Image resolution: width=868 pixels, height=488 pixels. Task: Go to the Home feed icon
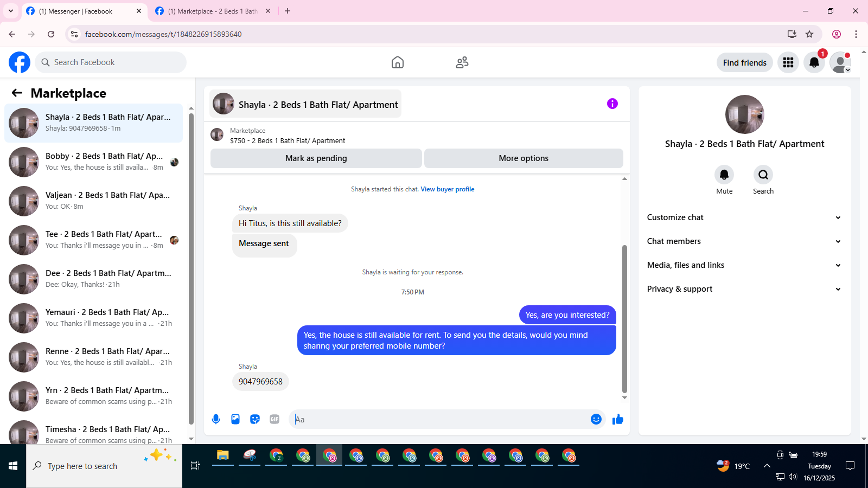coord(398,62)
